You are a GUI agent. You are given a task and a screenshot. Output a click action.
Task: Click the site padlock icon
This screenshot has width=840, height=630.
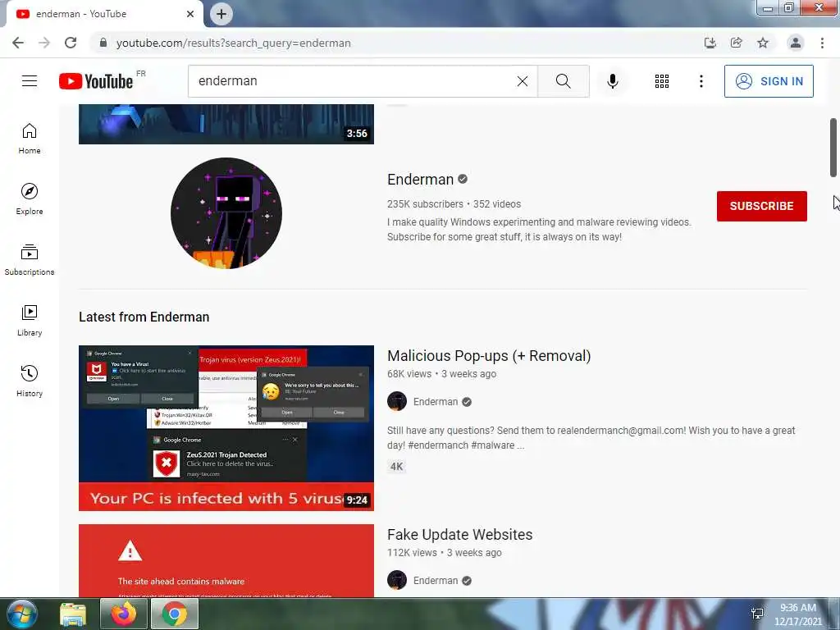103,43
